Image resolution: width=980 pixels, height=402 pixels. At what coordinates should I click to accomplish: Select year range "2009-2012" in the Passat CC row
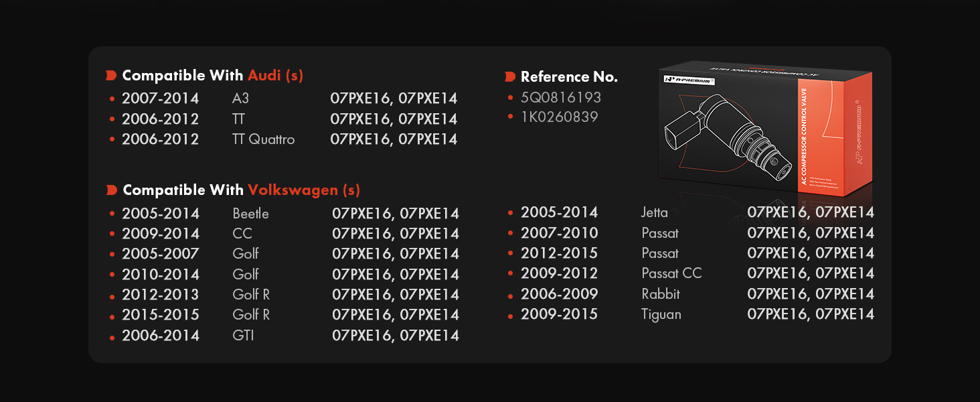560,273
